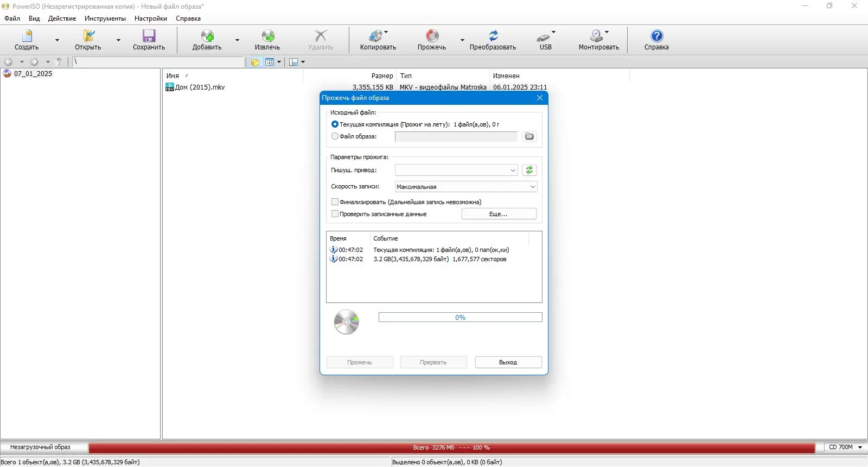Click the Незагрузочный образ status label
The height and width of the screenshot is (467, 868).
(x=40, y=447)
